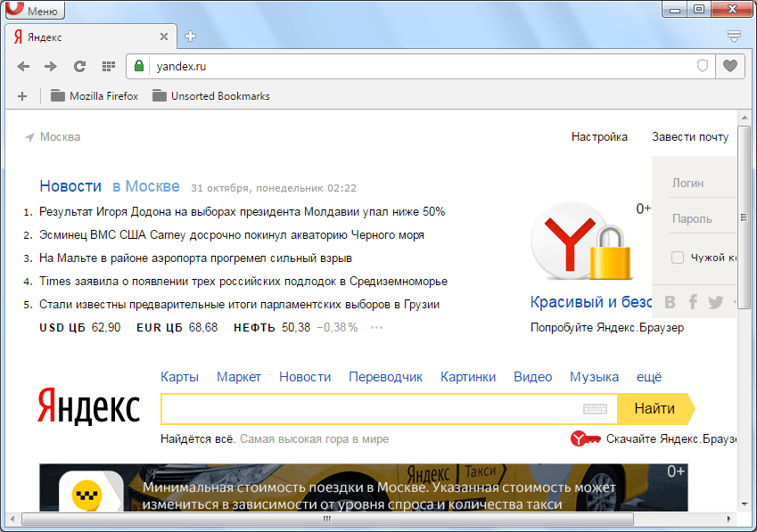Open news about Эсминец ВМС США Carney
The image size is (757, 532).
232,235
